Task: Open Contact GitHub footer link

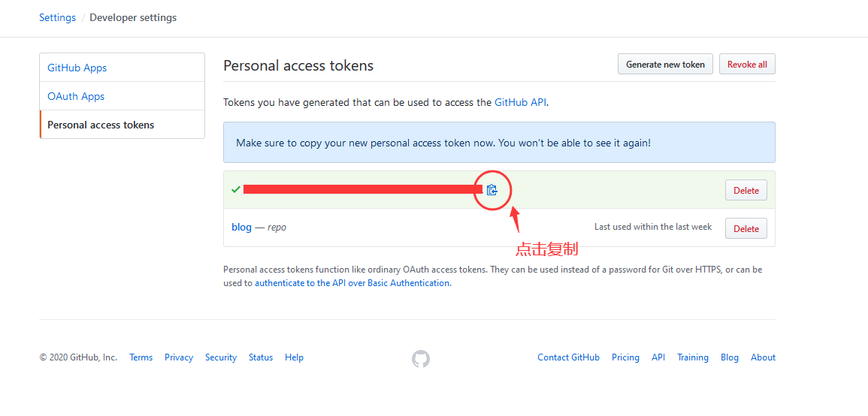Action: coord(568,357)
